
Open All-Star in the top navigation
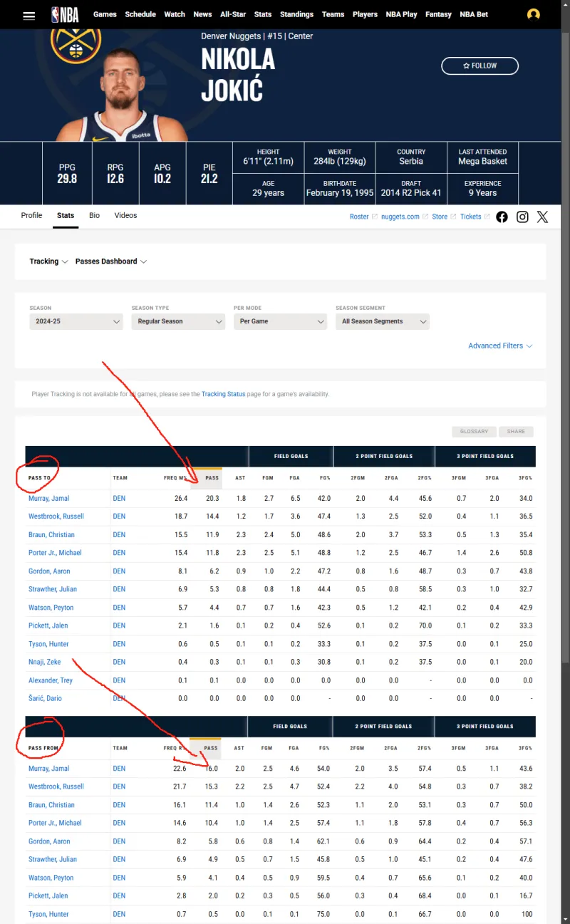pyautogui.click(x=233, y=14)
